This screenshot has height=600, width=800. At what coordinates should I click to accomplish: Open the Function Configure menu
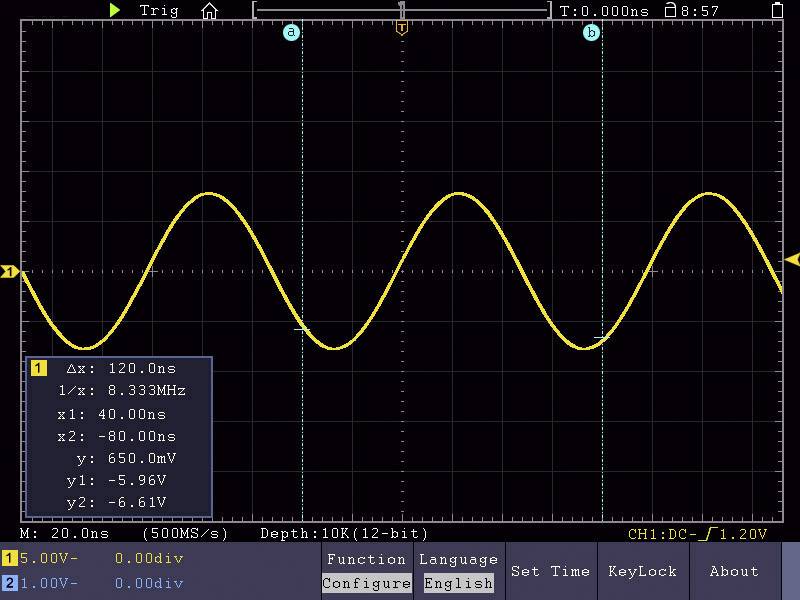[x=366, y=582]
